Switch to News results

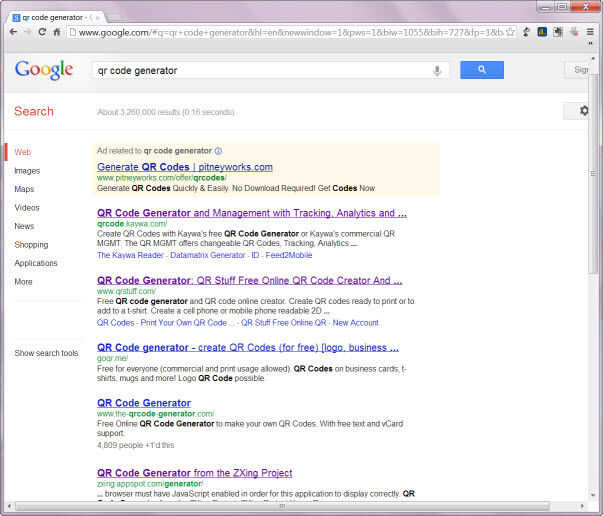coord(24,226)
